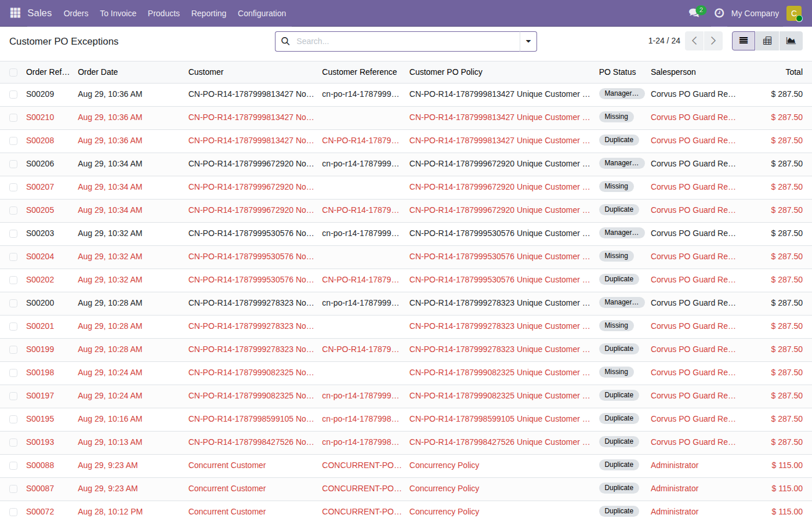812x522 pixels.
Task: Switch to graph view
Action: coord(791,41)
